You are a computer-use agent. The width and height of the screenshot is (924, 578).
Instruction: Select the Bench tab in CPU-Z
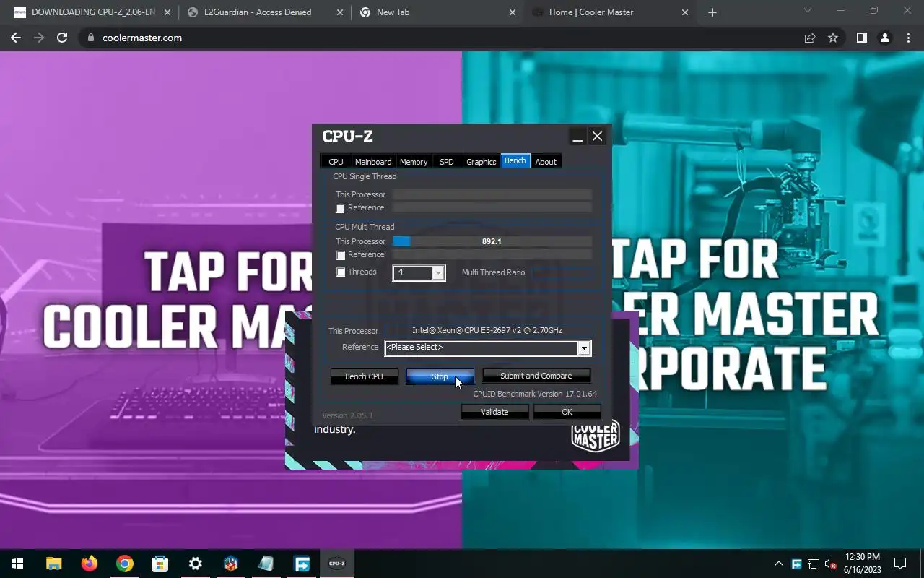click(515, 160)
